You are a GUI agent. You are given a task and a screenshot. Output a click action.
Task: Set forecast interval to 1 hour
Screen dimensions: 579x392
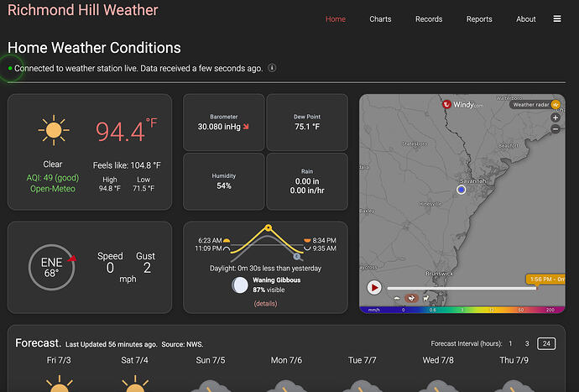(x=510, y=343)
